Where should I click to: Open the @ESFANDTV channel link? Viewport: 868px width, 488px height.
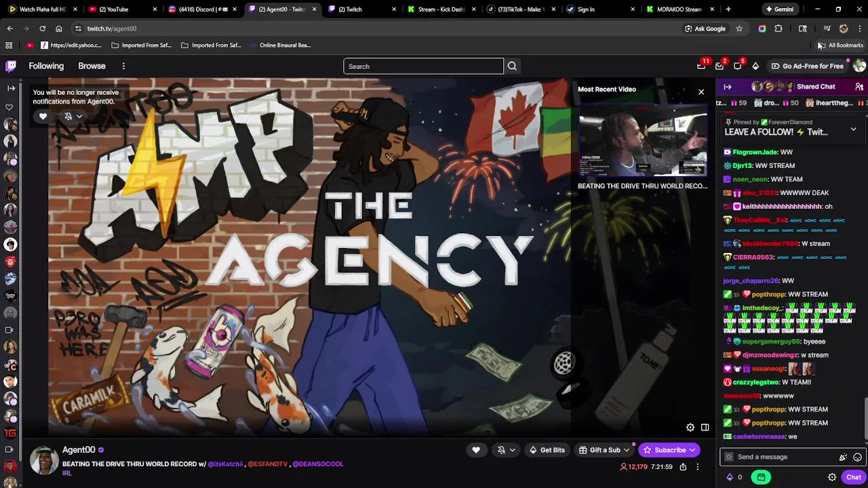click(268, 464)
